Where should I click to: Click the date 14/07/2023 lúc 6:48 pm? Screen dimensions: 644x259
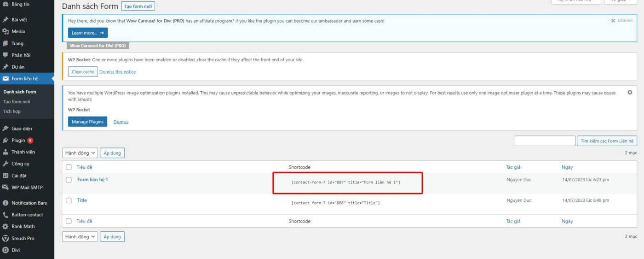pos(586,200)
